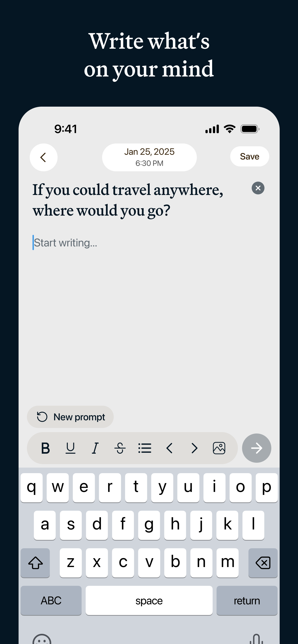
Task: Switch keyboard with the ABC key
Action: click(51, 600)
